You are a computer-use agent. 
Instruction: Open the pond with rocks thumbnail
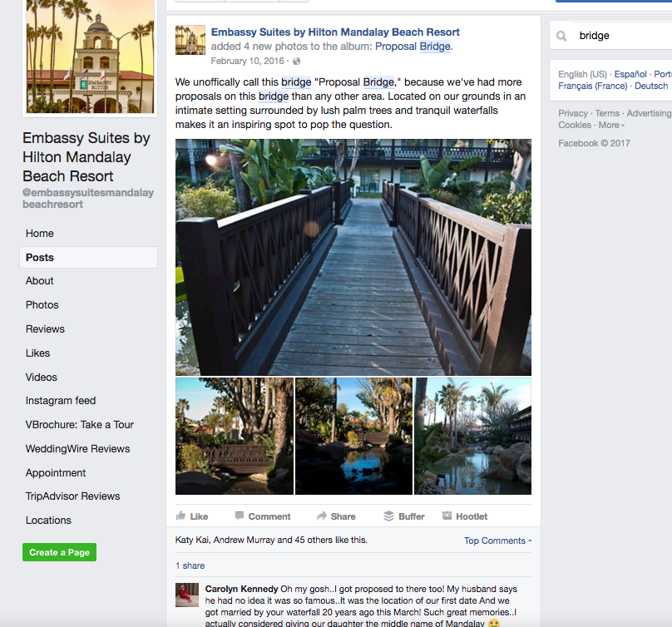click(x=472, y=436)
